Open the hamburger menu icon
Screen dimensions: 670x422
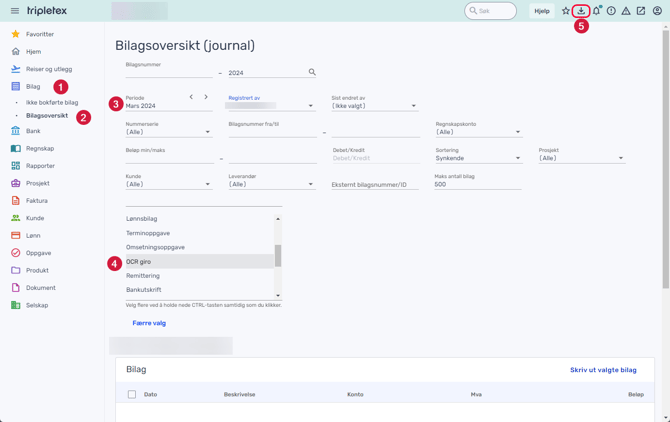click(x=15, y=11)
